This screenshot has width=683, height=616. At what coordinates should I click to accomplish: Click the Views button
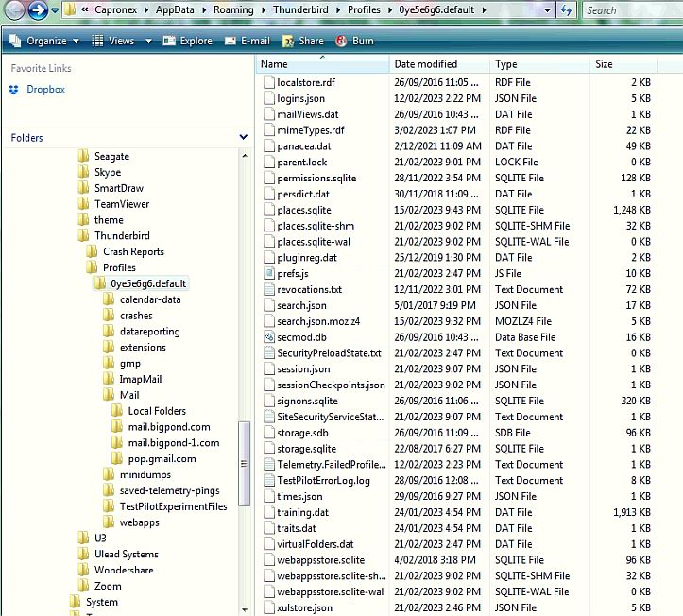113,41
